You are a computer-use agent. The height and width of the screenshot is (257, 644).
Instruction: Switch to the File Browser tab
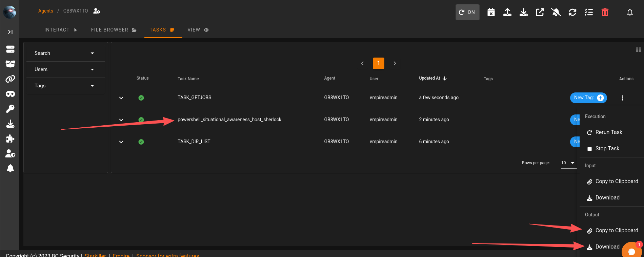point(114,30)
